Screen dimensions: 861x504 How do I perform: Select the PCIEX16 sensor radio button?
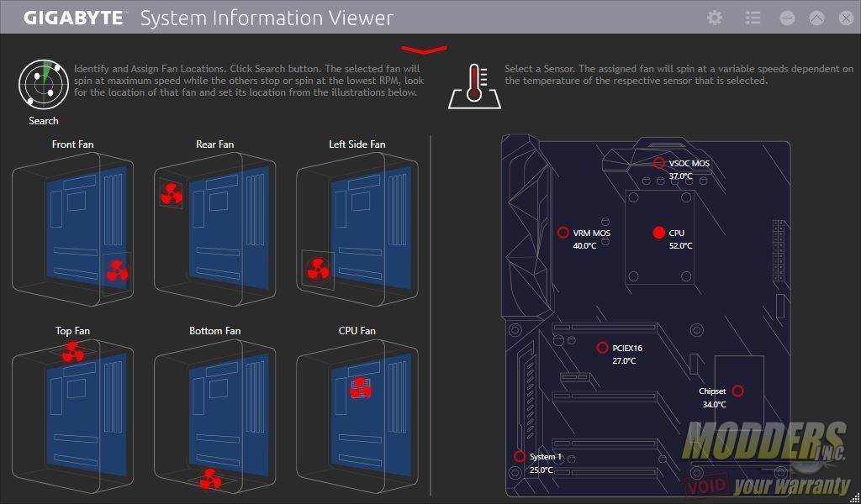point(602,348)
